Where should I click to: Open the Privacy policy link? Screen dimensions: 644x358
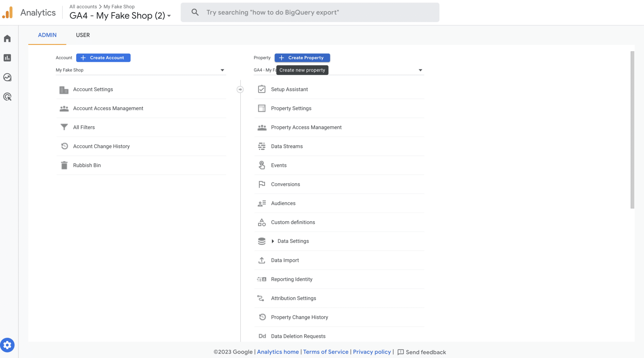pos(372,352)
